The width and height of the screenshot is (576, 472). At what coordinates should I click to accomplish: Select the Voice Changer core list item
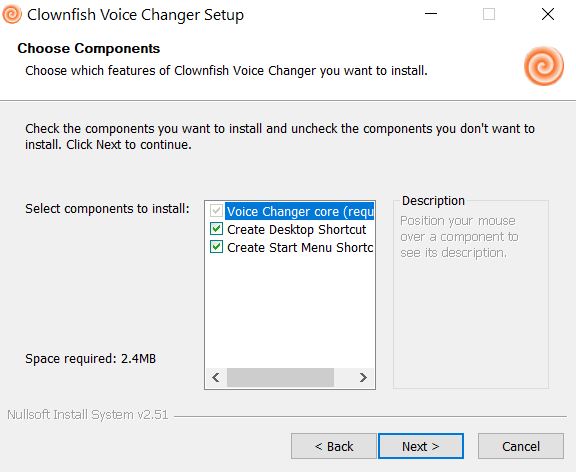click(299, 211)
